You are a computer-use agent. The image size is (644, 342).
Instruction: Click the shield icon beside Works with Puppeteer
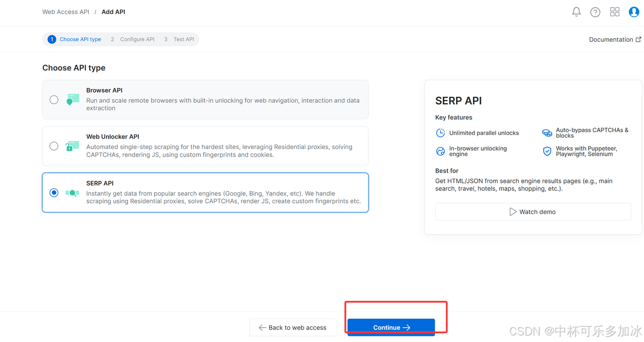coord(547,151)
